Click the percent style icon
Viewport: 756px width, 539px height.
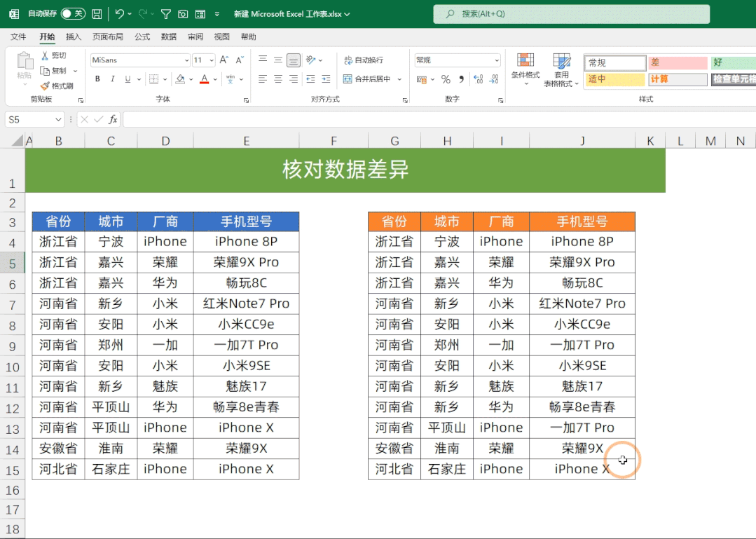pos(446,79)
